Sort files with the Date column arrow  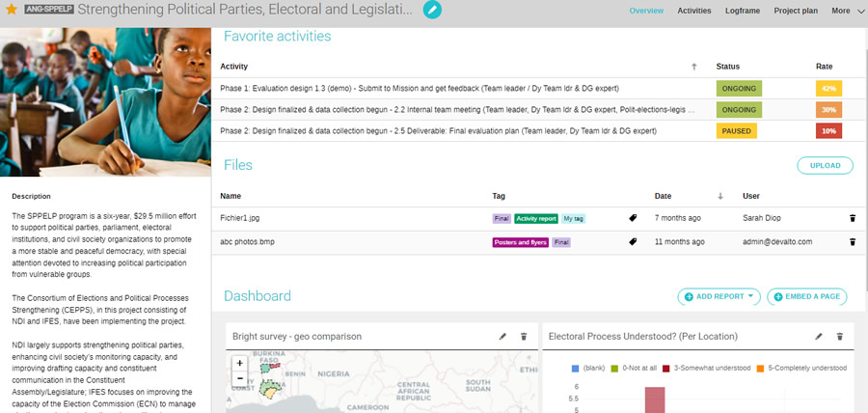pyautogui.click(x=720, y=196)
